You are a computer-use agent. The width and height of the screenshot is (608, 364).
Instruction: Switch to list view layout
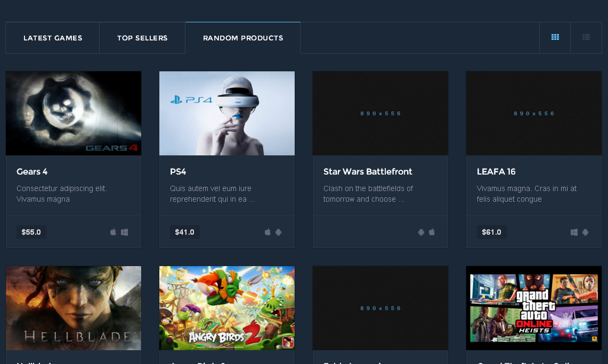coord(586,38)
